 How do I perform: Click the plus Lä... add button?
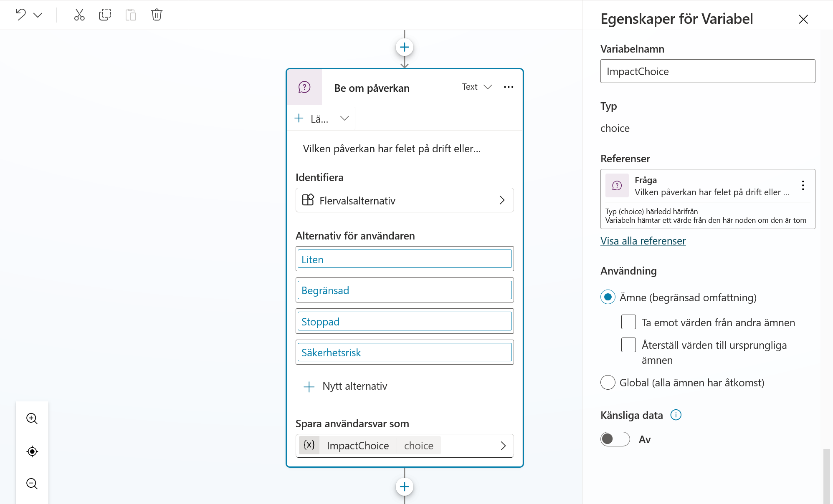click(x=311, y=118)
